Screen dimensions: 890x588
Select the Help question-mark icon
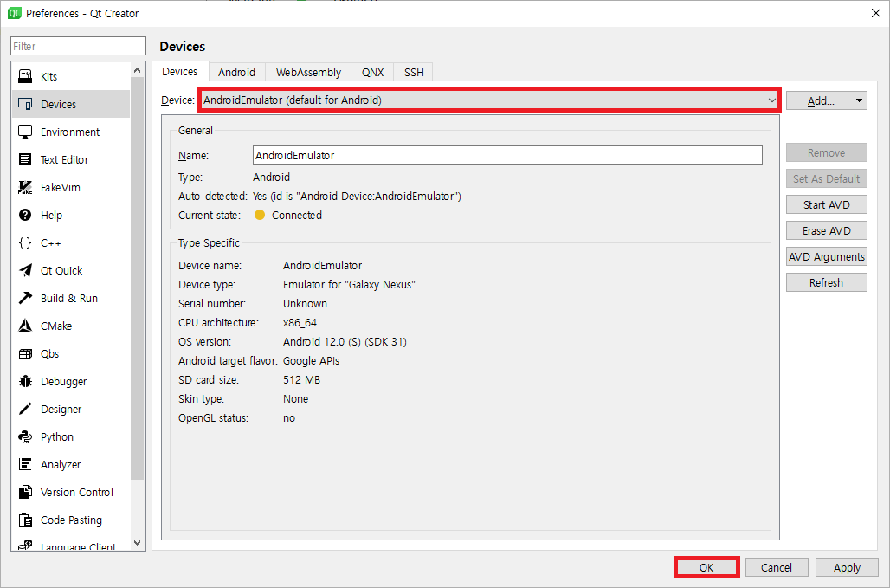coord(25,215)
